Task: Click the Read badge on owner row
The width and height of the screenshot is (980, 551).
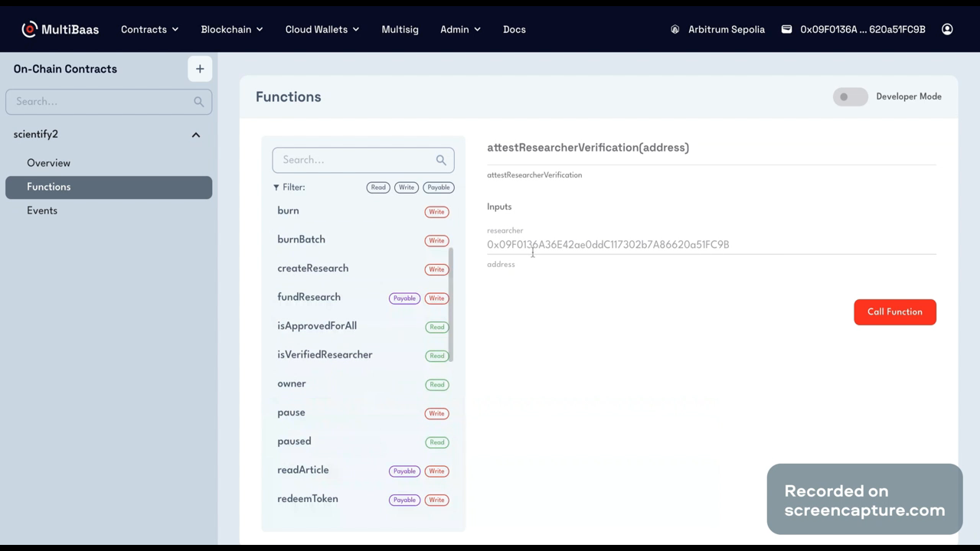Action: pyautogui.click(x=437, y=385)
